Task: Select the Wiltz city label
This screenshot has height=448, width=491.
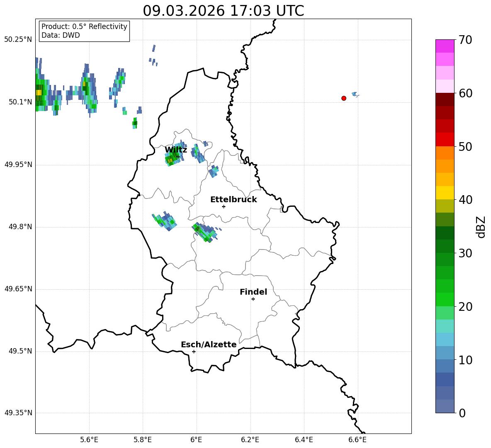Action: point(176,150)
